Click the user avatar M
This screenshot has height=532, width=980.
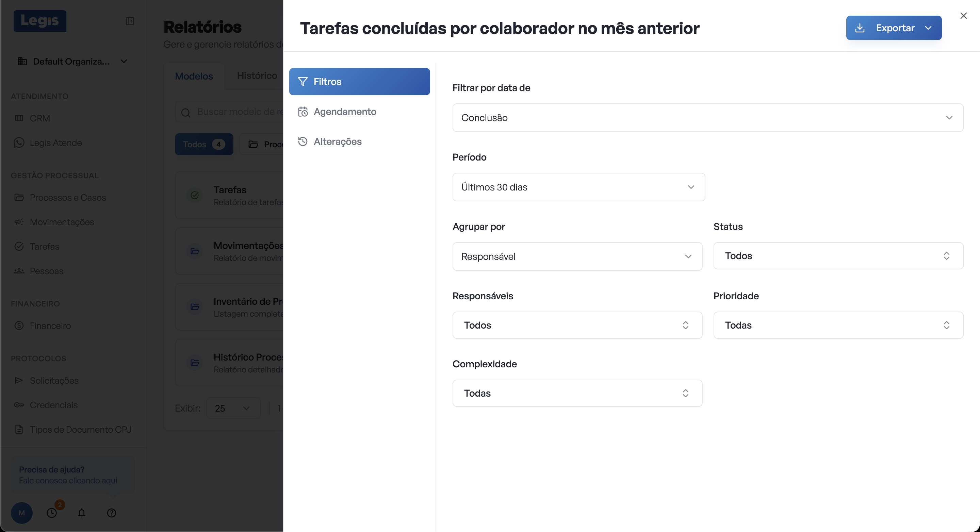coord(22,513)
